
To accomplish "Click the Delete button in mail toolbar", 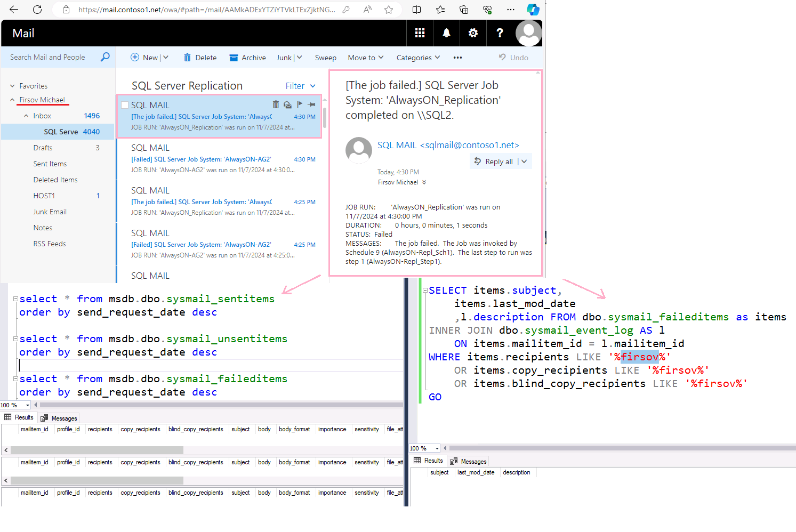I will (x=200, y=58).
